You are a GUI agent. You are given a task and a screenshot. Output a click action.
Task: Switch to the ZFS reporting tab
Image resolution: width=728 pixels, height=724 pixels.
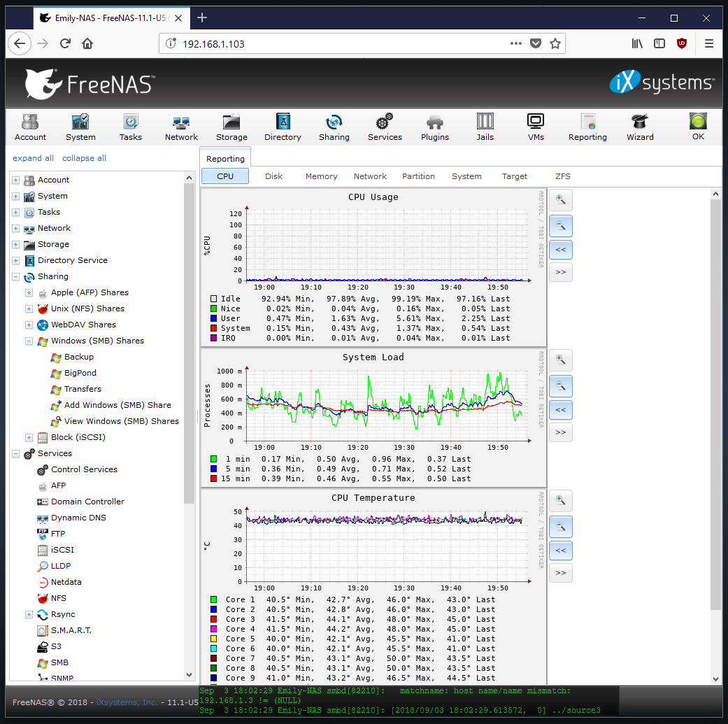563,176
